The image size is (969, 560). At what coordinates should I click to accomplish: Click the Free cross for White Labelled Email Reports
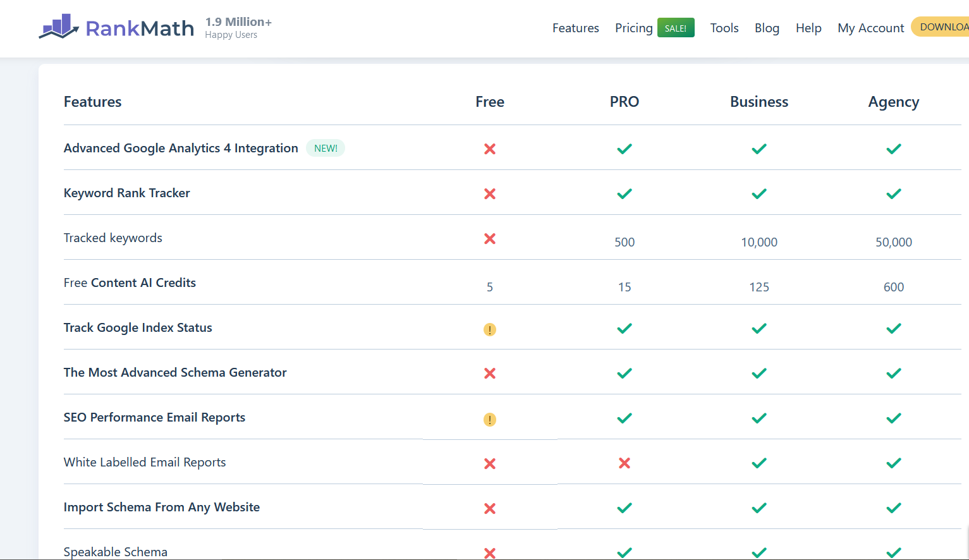490,463
